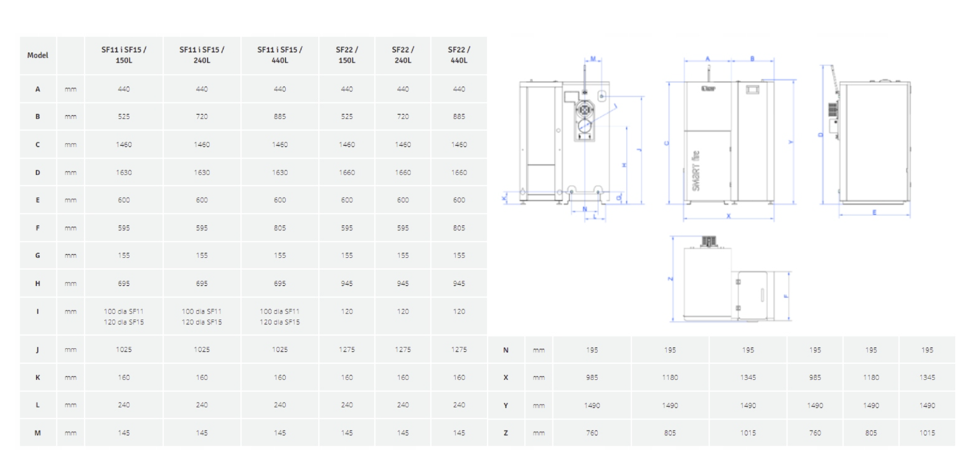The width and height of the screenshot is (980, 474).
Task: Click the row label M
Action: pyautogui.click(x=37, y=433)
